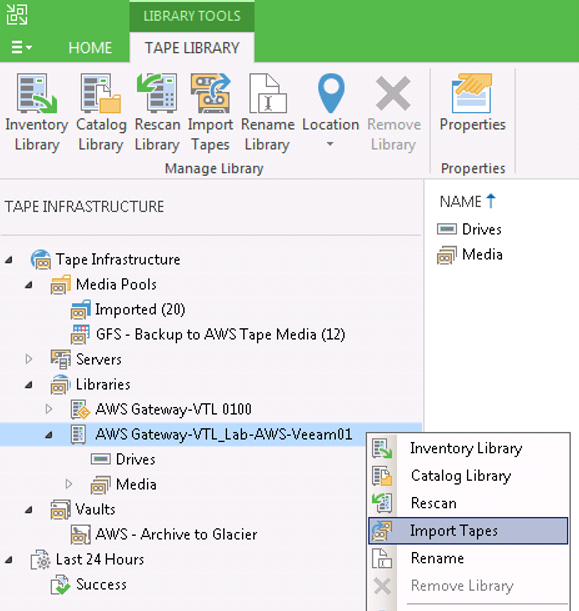Image resolution: width=579 pixels, height=611 pixels.
Task: Open the main hamburger menu
Action: click(x=21, y=48)
